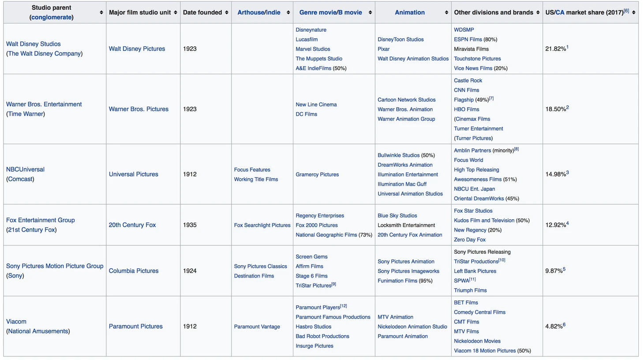Open the Amblin Partners link
The width and height of the screenshot is (644, 360).
pyautogui.click(x=472, y=150)
